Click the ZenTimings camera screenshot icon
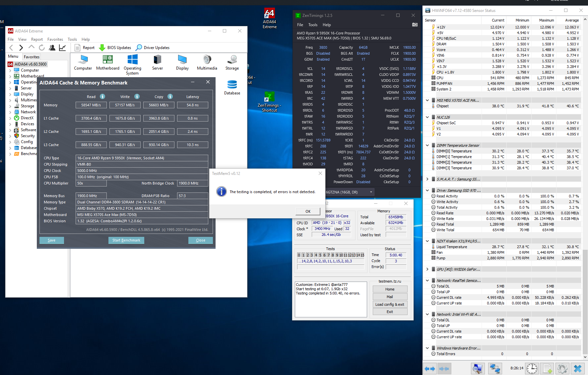Viewport: 588px width, 375px height. (415, 25)
